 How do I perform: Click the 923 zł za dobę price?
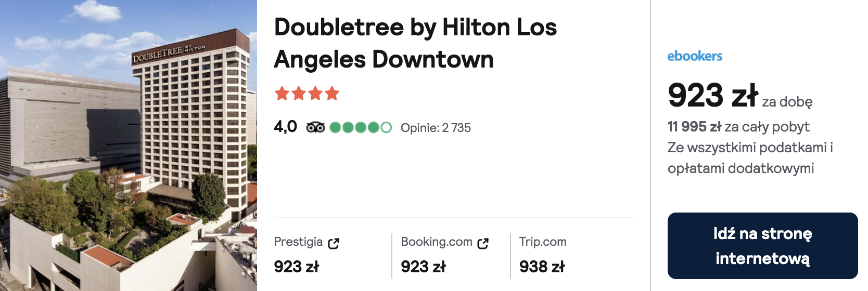tap(740, 96)
